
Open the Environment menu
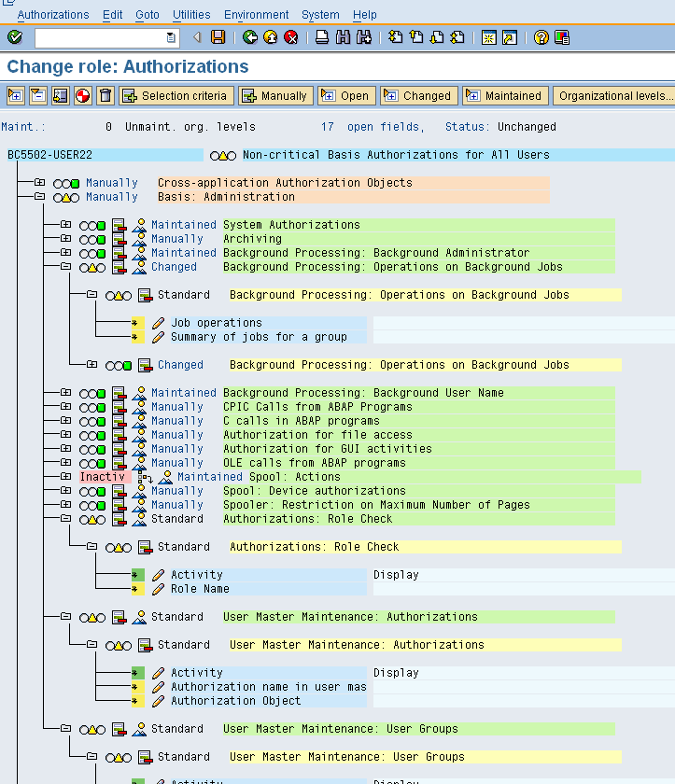tap(256, 15)
